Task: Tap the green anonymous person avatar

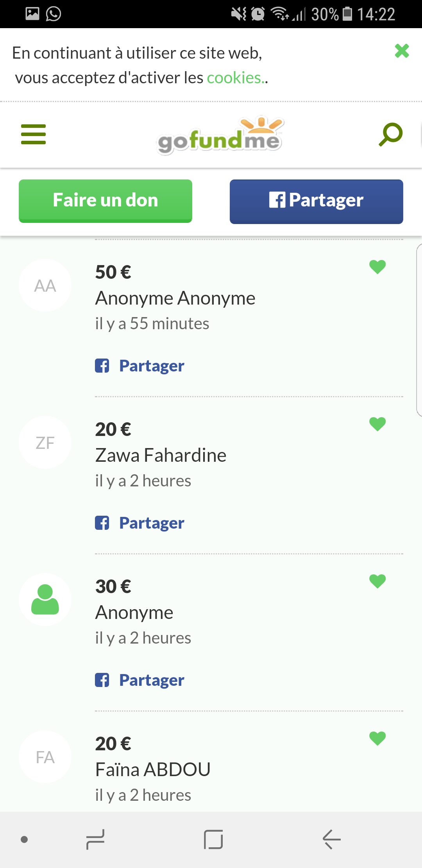Action: click(45, 599)
